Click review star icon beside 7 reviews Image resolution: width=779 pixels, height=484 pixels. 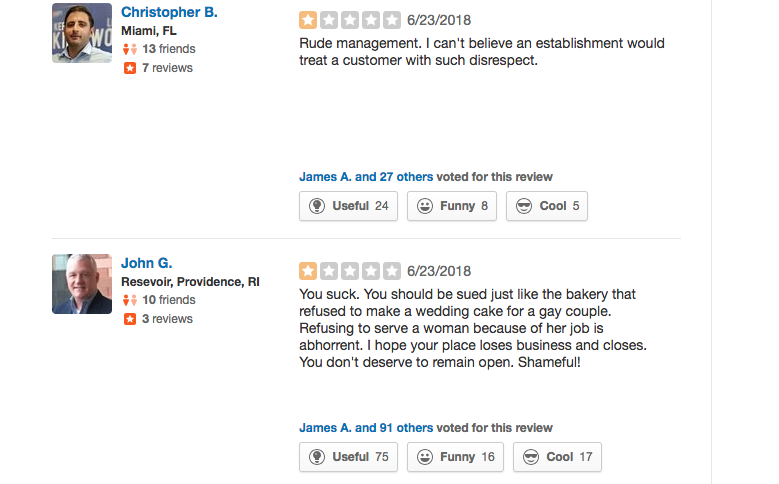point(129,68)
